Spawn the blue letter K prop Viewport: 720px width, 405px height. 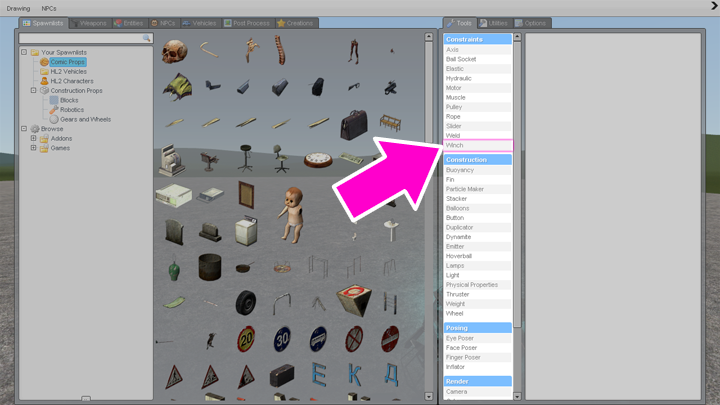point(354,375)
